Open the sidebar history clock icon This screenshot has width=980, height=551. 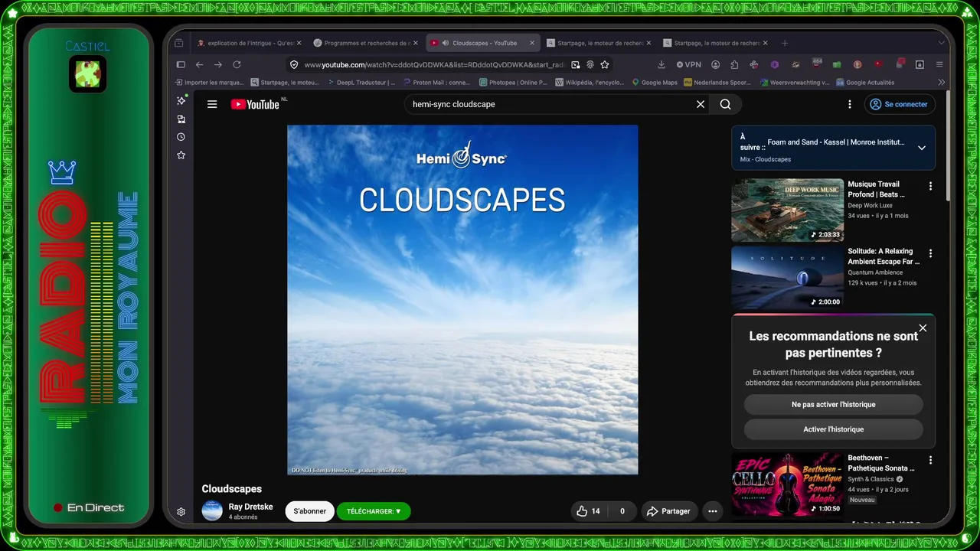pos(181,137)
